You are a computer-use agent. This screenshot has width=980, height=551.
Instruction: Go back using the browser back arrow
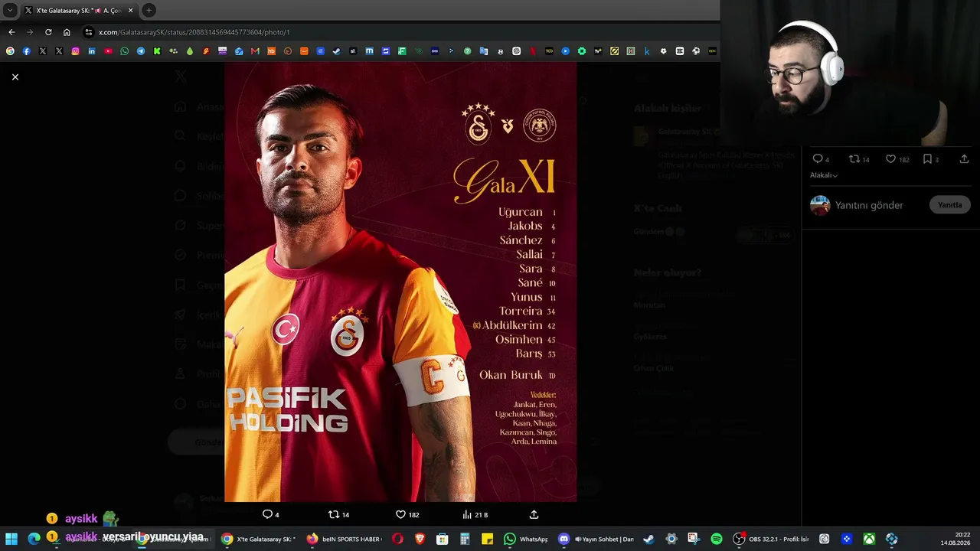[x=11, y=32]
